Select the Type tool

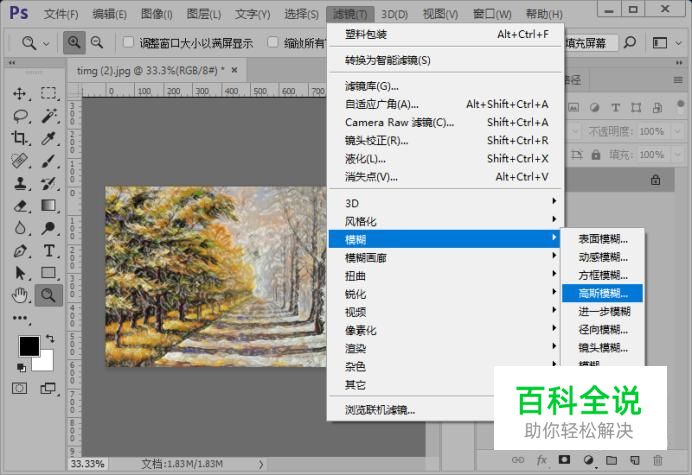[49, 251]
